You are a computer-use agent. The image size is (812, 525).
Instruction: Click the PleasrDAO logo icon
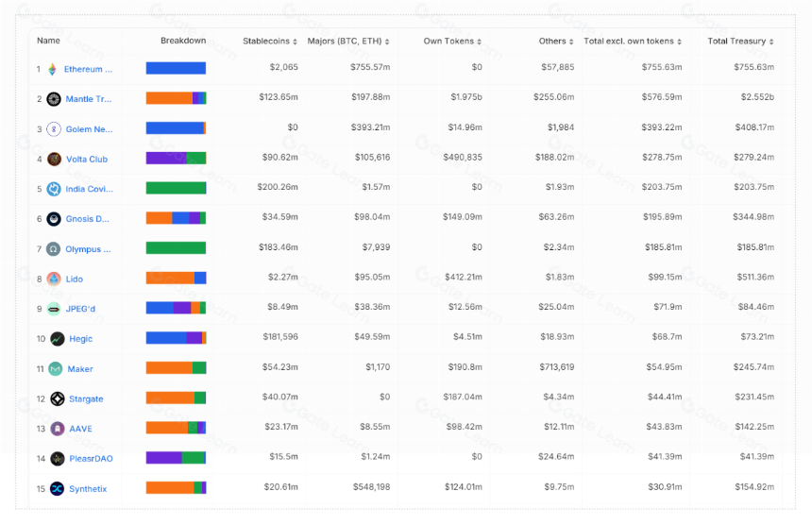point(58,459)
